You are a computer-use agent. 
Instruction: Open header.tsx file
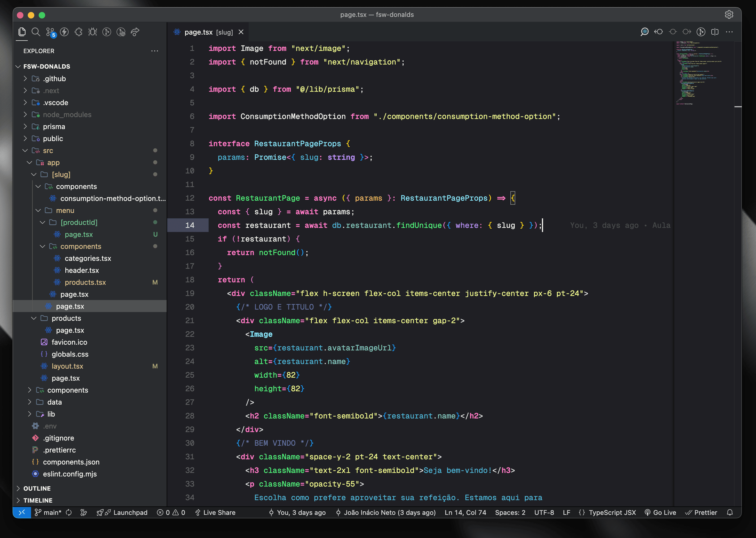click(x=82, y=270)
